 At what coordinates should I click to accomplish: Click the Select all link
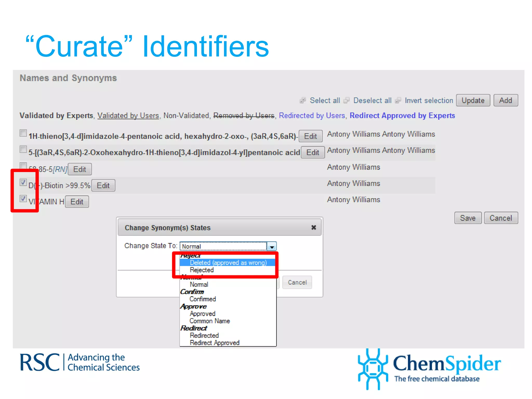tap(325, 101)
